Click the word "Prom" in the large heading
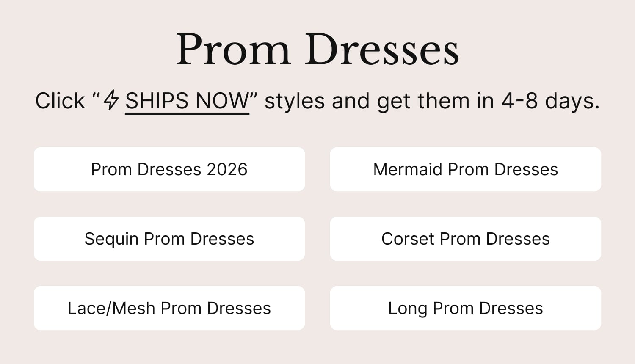This screenshot has width=635, height=364. point(233,50)
